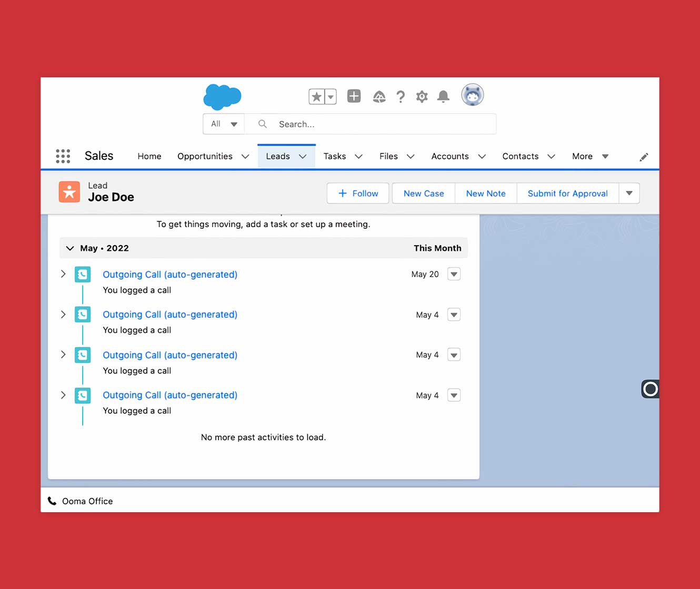700x589 pixels.
Task: Open the Leads tab
Action: (x=278, y=156)
